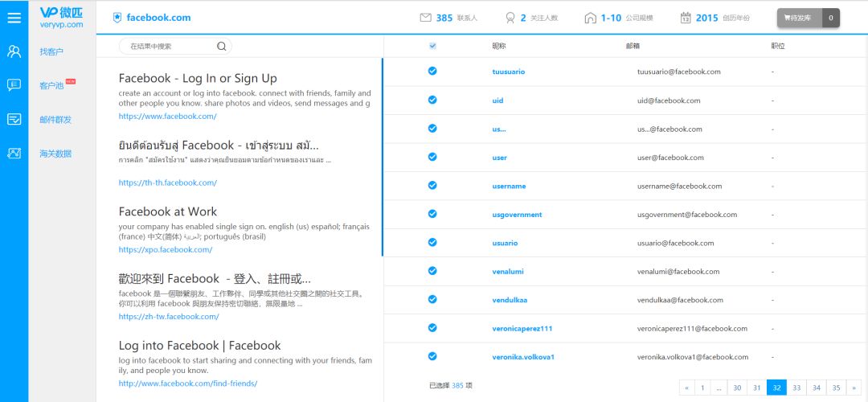Go to pagination page 35
This screenshot has height=402, width=868.
837,388
